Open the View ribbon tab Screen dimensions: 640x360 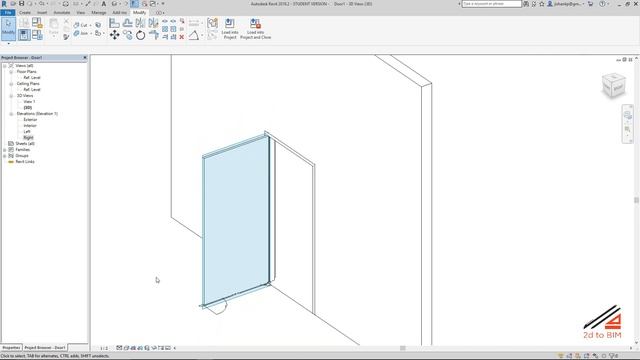80,13
